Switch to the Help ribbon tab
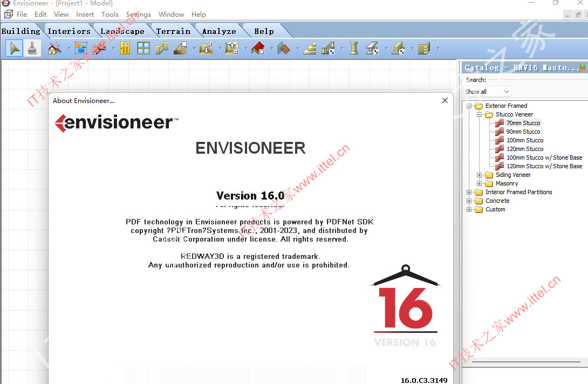 [264, 31]
